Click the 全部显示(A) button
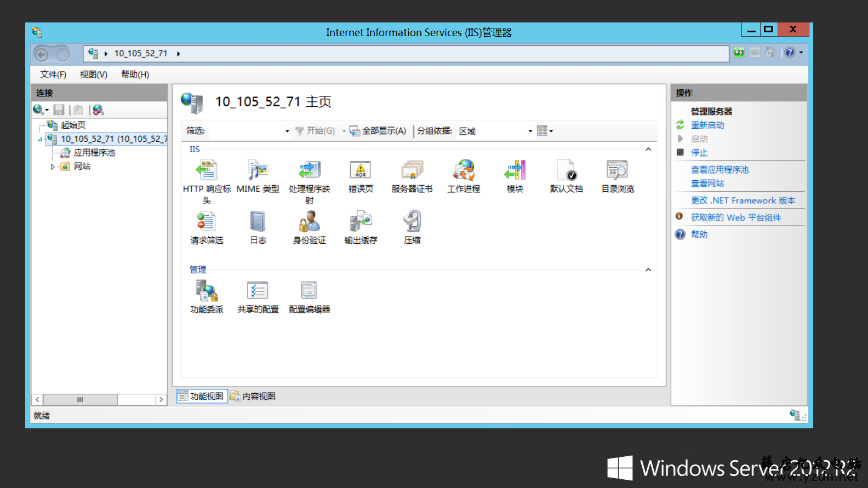Screen dimensions: 868x488 click(378, 131)
